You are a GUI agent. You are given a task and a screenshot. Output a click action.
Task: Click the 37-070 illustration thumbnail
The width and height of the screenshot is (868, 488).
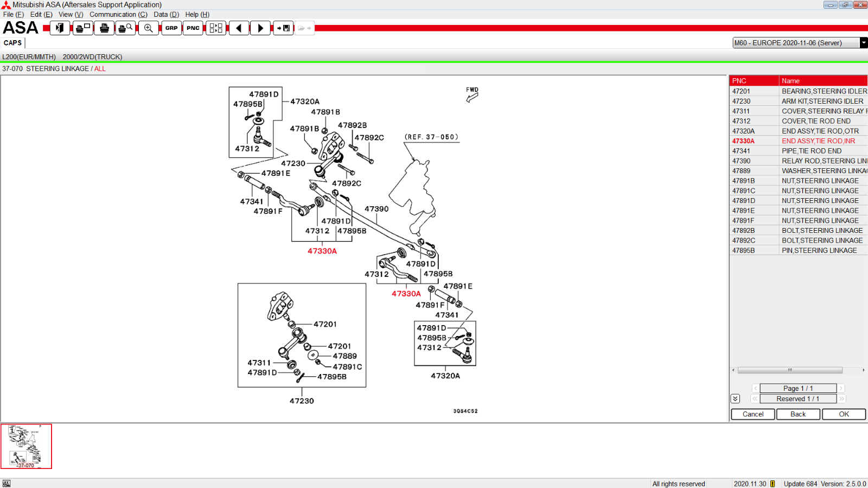tap(26, 446)
